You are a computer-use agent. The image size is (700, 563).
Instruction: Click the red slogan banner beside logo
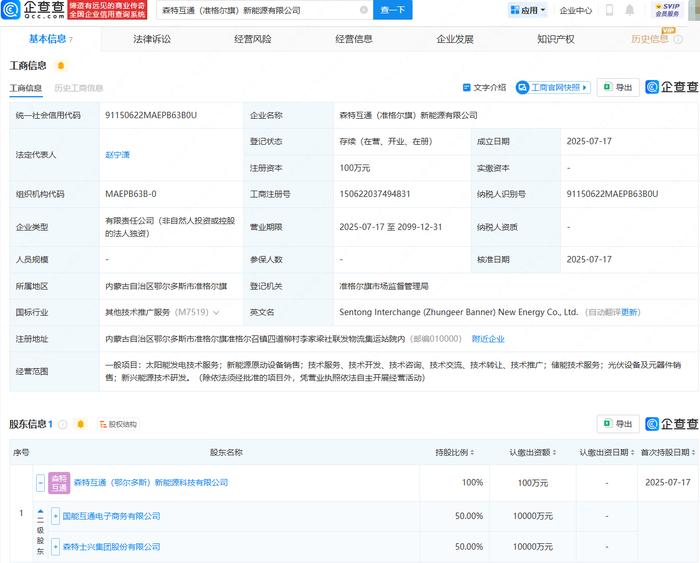click(x=107, y=10)
